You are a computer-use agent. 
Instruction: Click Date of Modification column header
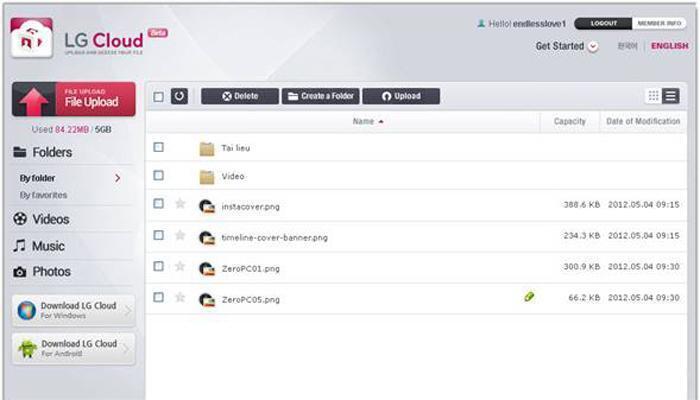[643, 121]
